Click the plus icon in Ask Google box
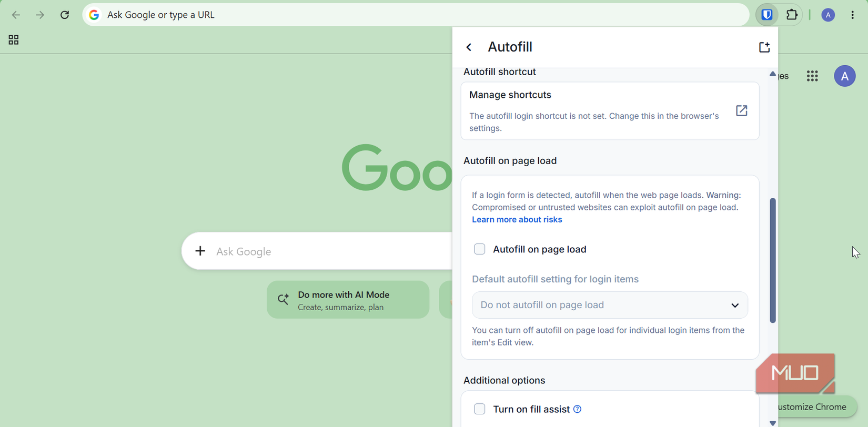Image resolution: width=868 pixels, height=427 pixels. point(200,251)
